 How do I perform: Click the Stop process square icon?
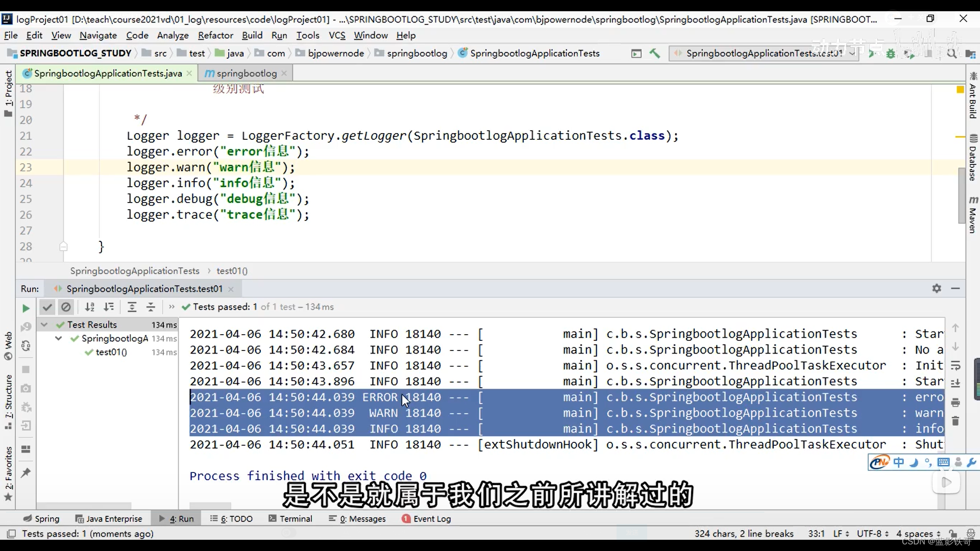26,369
